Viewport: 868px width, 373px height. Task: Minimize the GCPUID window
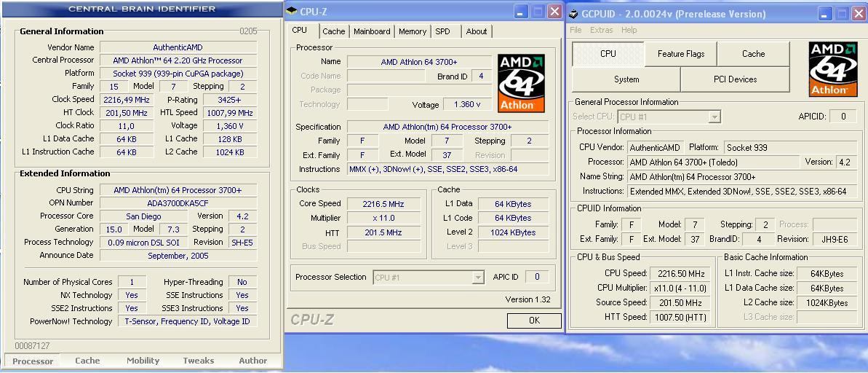tap(825, 14)
